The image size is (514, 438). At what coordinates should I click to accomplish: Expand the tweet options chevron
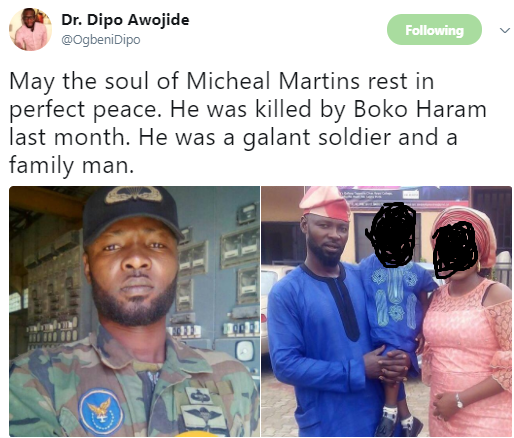505,30
